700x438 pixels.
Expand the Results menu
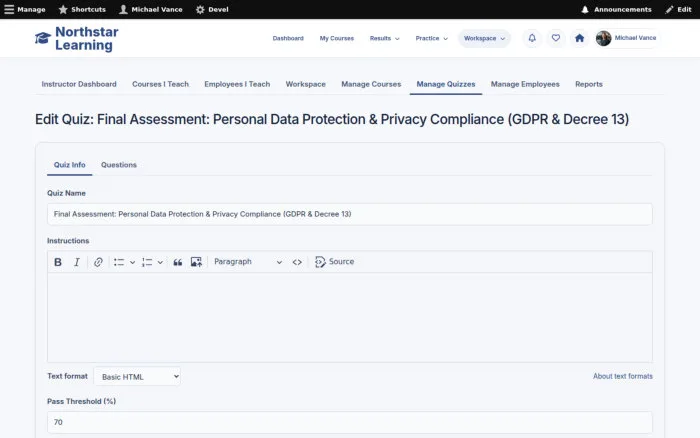(384, 38)
